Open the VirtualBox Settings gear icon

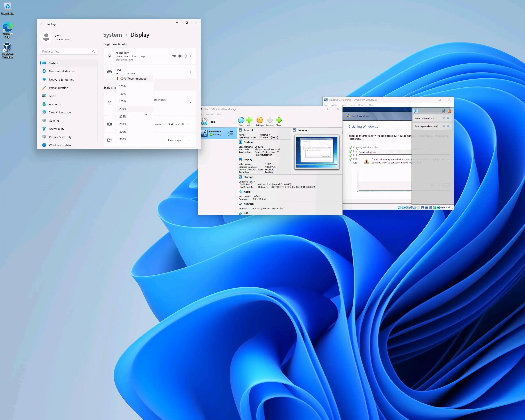[260, 121]
